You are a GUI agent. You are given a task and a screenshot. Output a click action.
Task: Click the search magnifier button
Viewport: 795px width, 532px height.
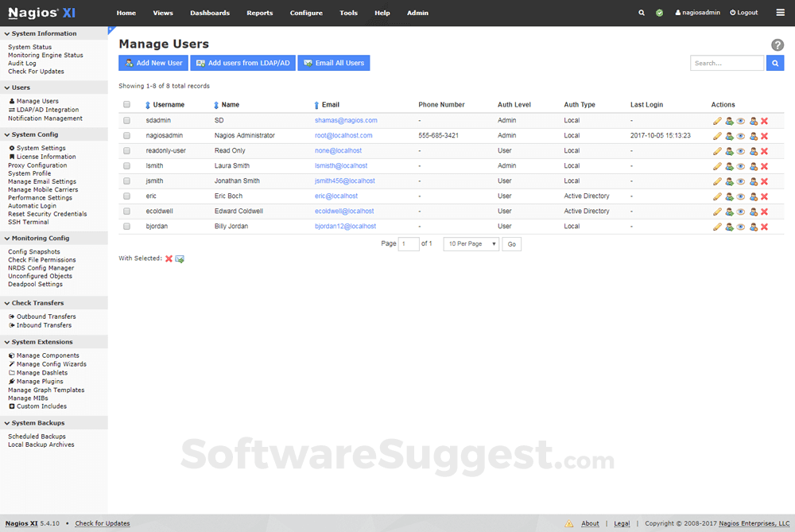[775, 63]
